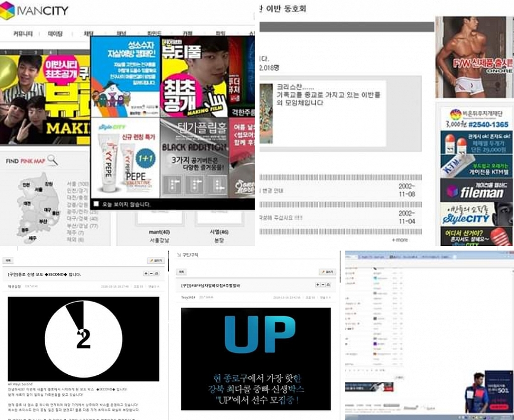This screenshot has height=420, width=514.
Task: Click the 글쓰기 button on SECOND post
Action: [x=156, y=261]
